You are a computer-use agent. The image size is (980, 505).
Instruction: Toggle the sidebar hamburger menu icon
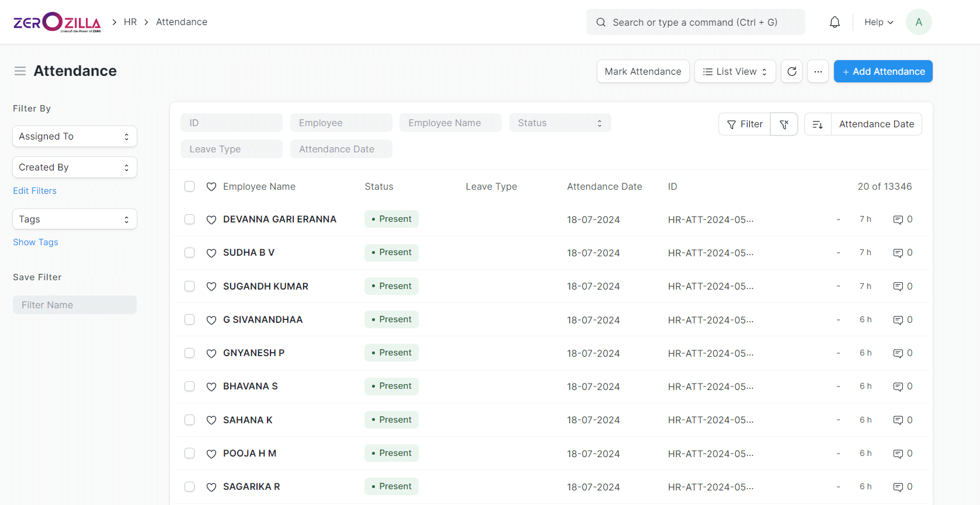[x=20, y=71]
